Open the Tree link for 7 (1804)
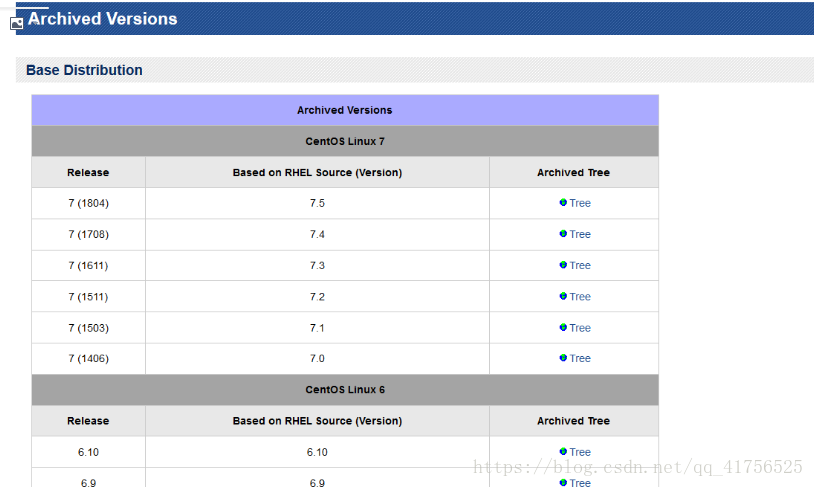Screen dimensions: 814x487 (580, 203)
